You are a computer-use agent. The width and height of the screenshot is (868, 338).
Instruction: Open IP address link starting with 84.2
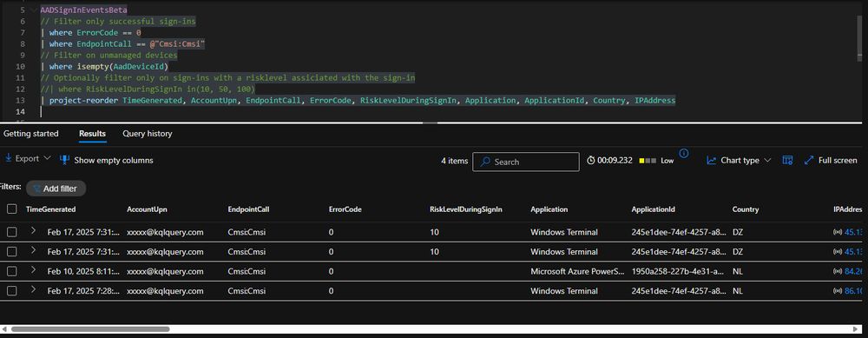(853, 271)
